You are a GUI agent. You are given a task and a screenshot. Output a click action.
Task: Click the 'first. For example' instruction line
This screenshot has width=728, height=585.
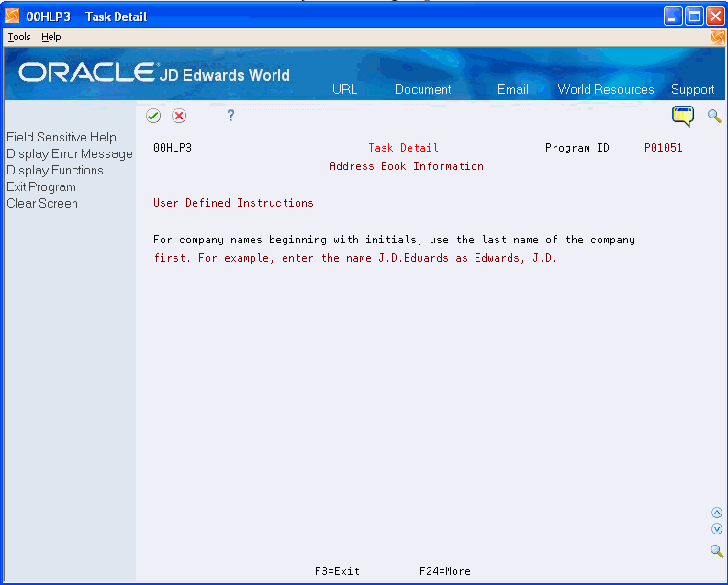tap(355, 258)
